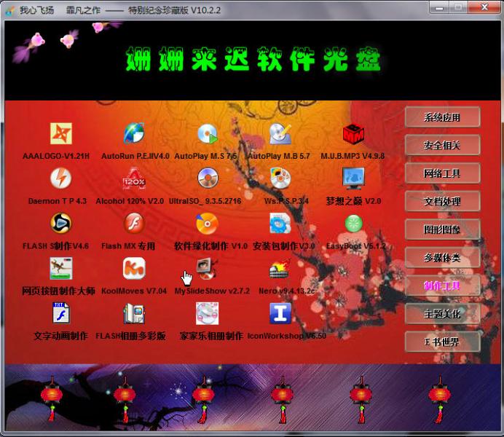Open the Ws.P.S.P.3.4 icon
The image size is (504, 437).
coord(280,178)
